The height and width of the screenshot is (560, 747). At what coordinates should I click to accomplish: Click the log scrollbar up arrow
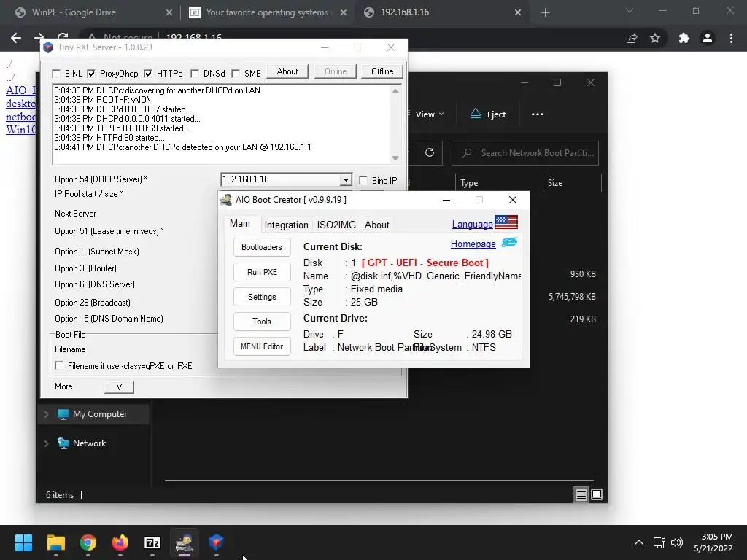[x=395, y=91]
